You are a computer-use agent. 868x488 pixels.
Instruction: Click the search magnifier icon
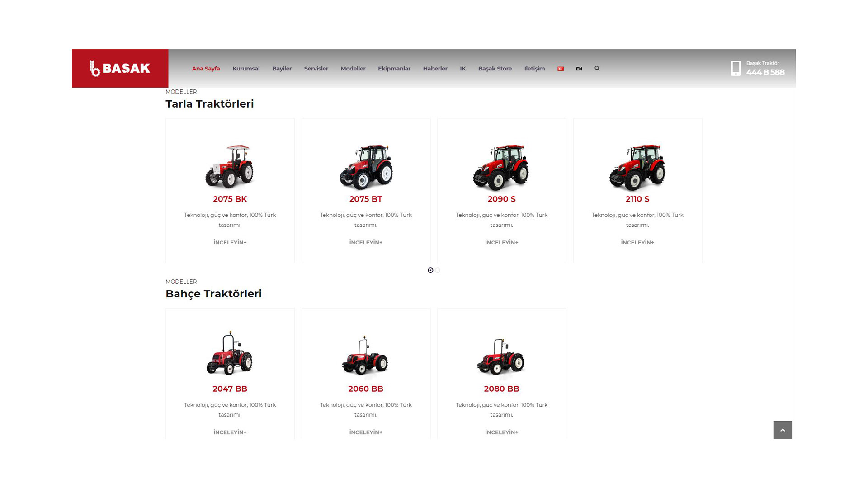click(x=597, y=69)
